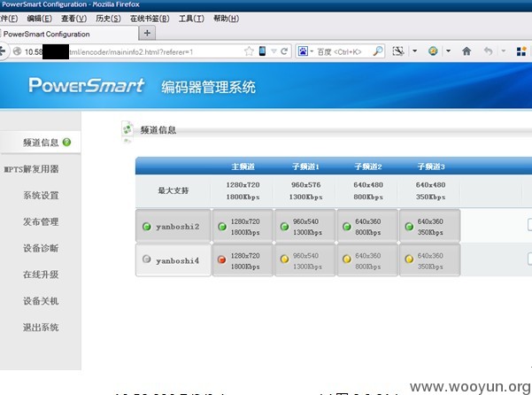Open the 工具(T) menu
Viewport: 532px width, 395px height.
click(192, 19)
